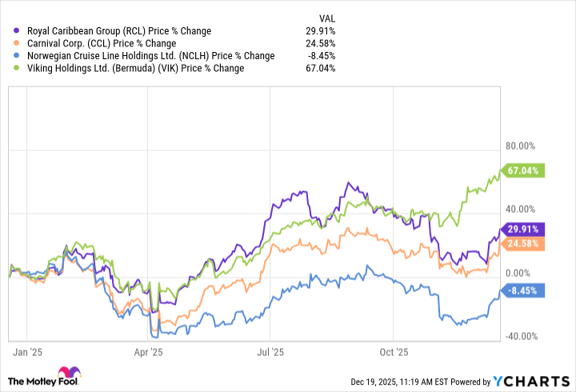
Task: Click the blue -8.45% end-of-line flag
Action: click(523, 290)
